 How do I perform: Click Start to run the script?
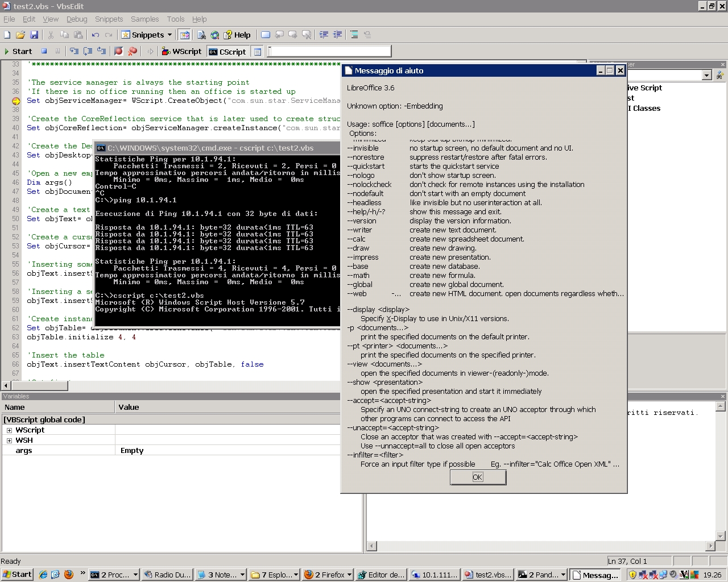18,51
